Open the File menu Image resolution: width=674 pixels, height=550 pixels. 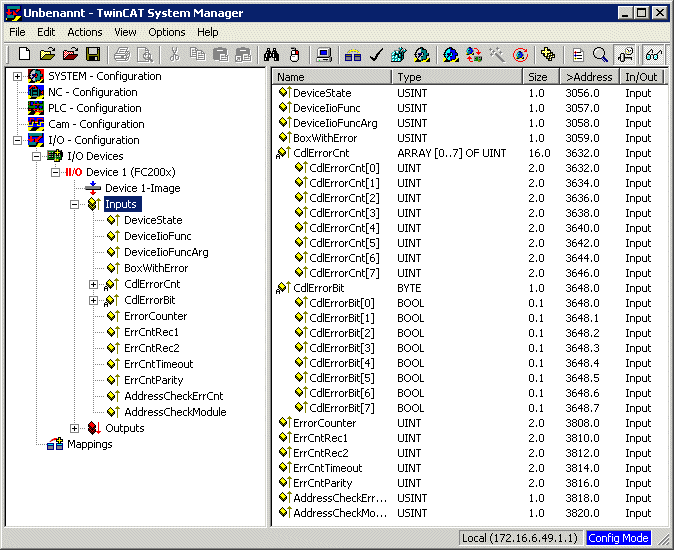17,32
